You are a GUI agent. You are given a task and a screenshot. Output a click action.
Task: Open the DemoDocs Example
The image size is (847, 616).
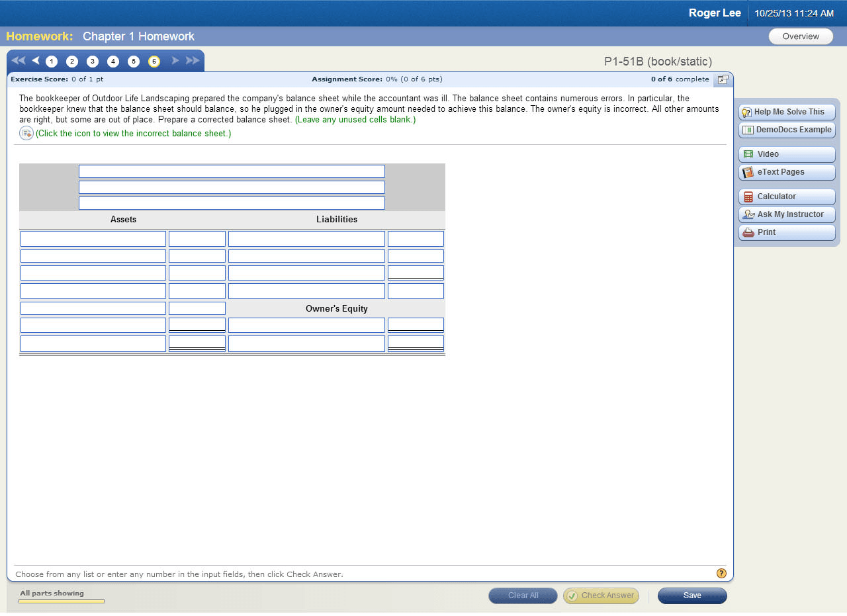786,130
